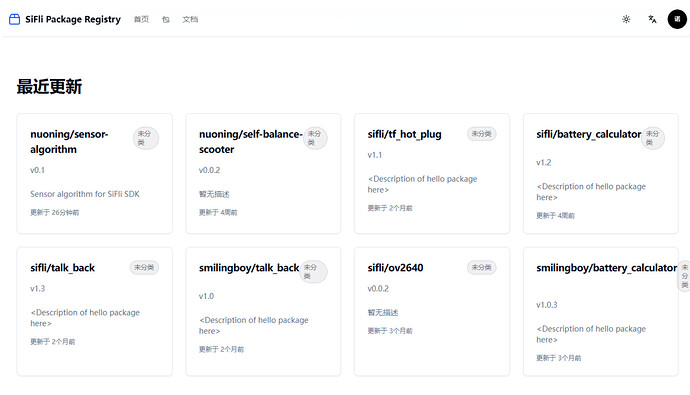Click description text on tf_hot_plug card
Image resolution: width=690 pixels, height=395 pixels.
[422, 184]
